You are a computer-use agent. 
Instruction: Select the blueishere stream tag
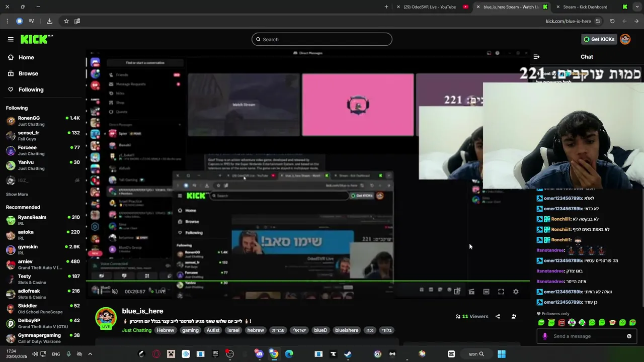point(347,330)
